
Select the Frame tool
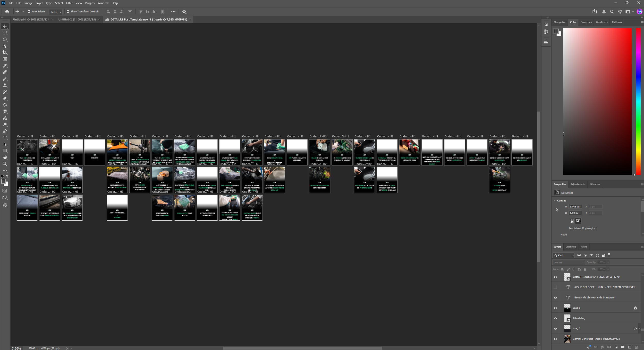click(x=5, y=59)
